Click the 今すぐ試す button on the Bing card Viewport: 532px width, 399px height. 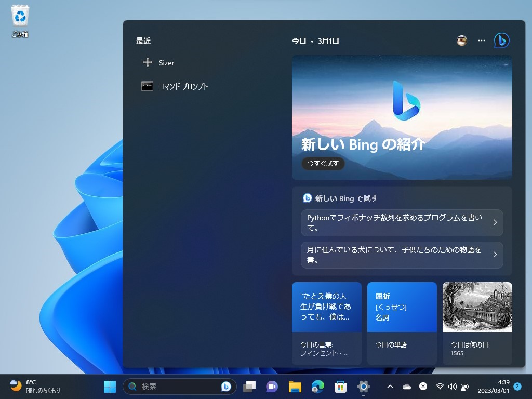coord(323,163)
